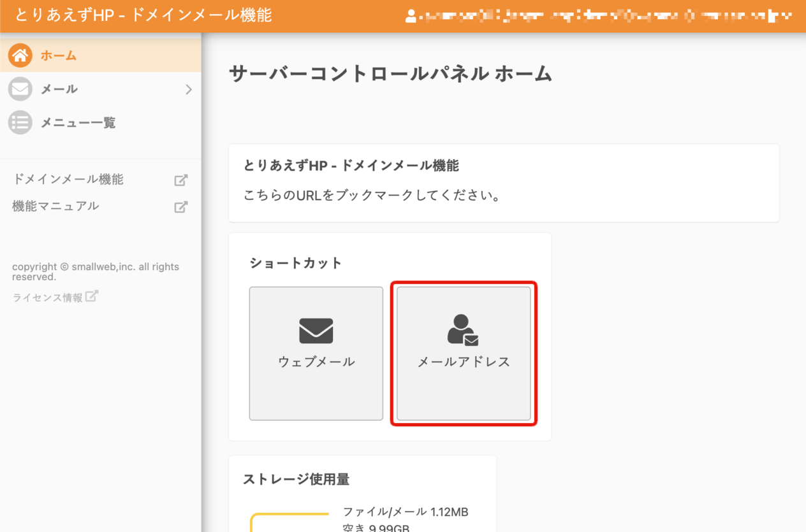
Task: Click the list icon beside メニュー一覧
Action: tap(20, 122)
